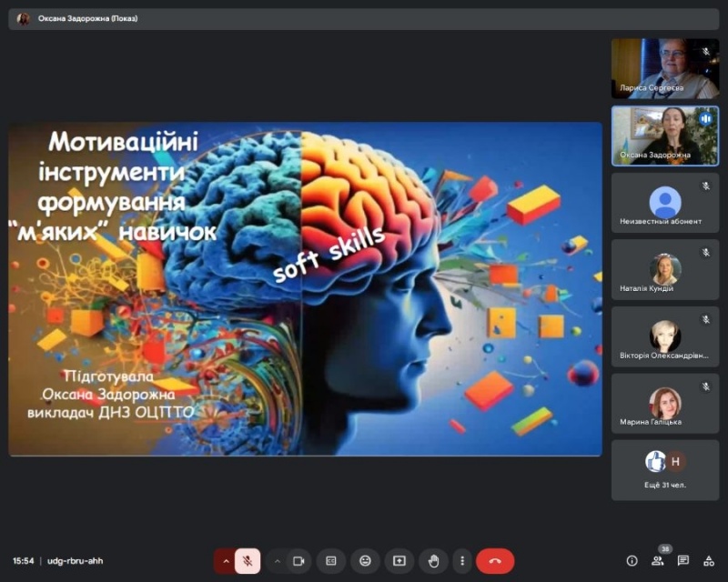
Task: Open the activities icon
Action: pyautogui.click(x=709, y=561)
